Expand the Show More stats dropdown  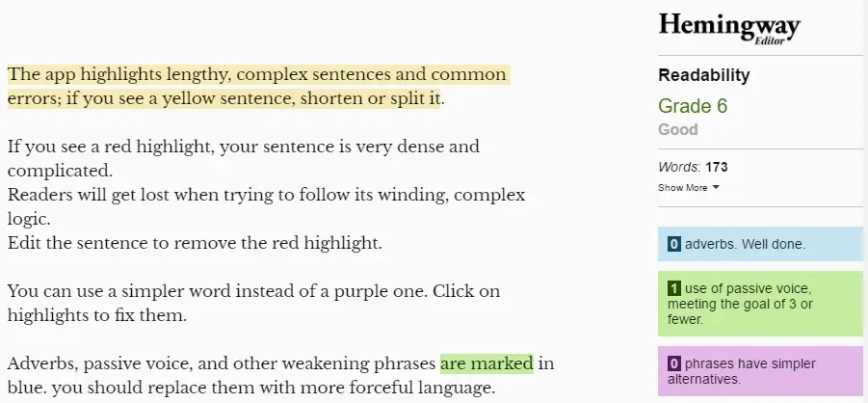[x=689, y=187]
